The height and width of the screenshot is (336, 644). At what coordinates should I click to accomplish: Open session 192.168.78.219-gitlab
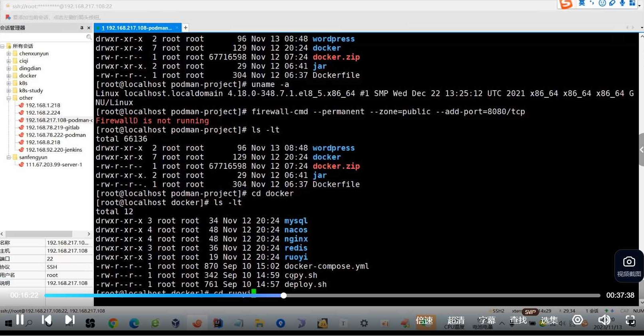[x=52, y=128]
